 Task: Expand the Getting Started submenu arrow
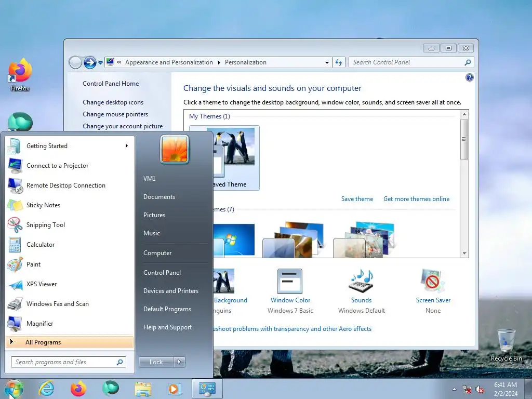[x=127, y=146]
